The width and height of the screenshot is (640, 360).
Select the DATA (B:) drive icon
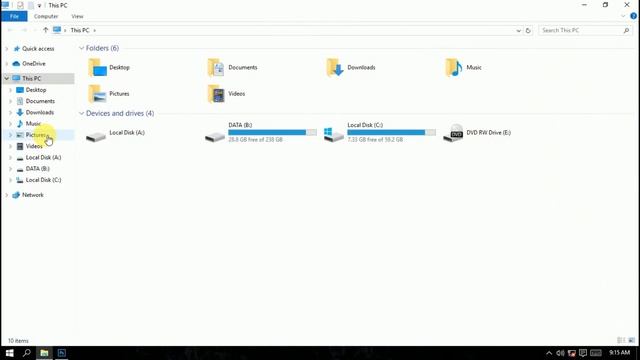coord(215,136)
